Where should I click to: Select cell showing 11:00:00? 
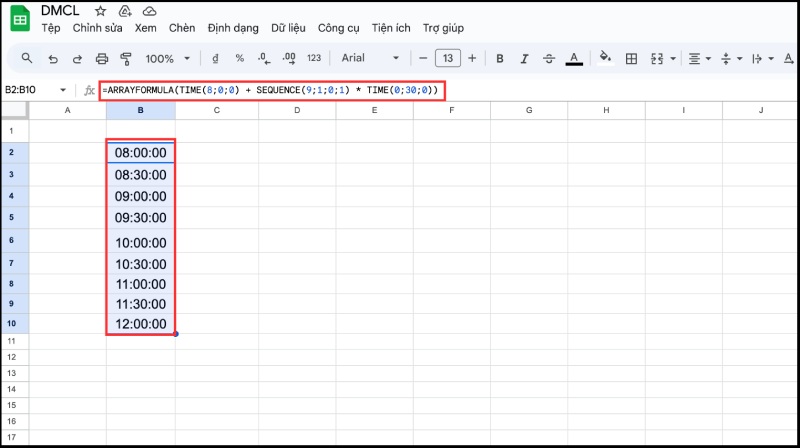[140, 284]
